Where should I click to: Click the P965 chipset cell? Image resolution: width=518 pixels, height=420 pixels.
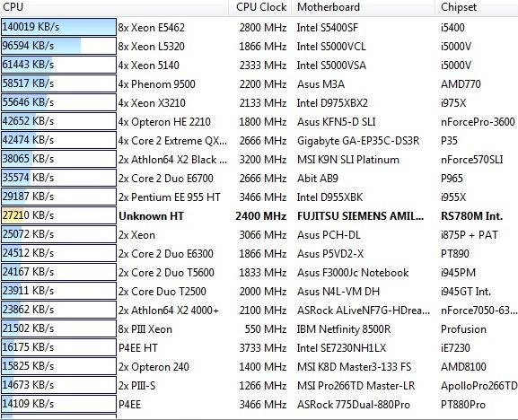452,178
